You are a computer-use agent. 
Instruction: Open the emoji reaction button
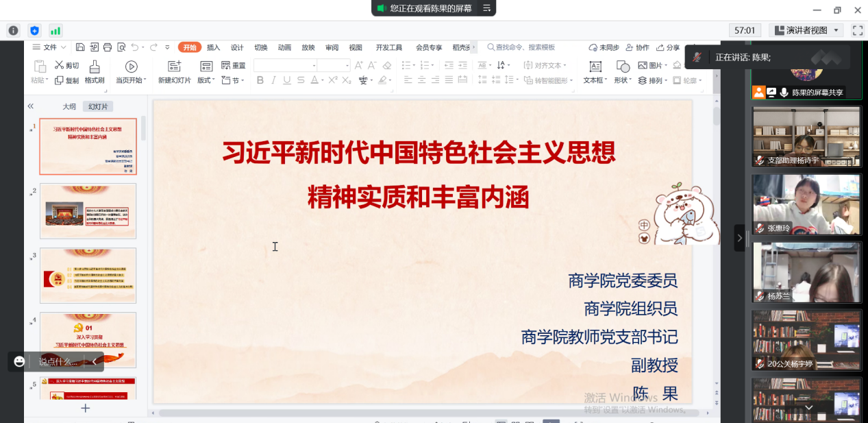pos(19,361)
